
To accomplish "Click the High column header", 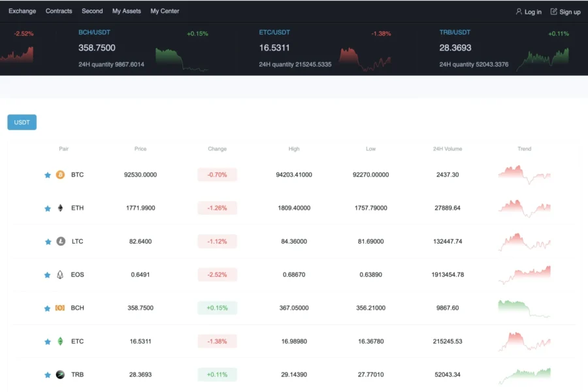I will point(293,149).
